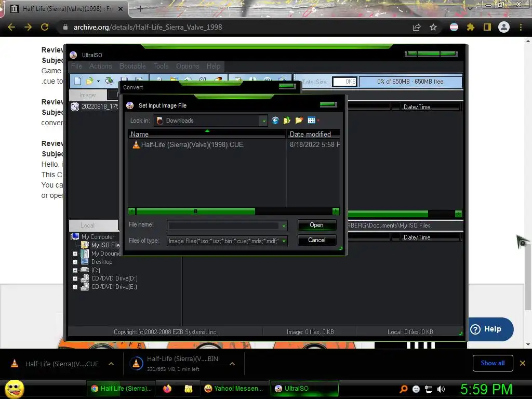Expand the (C:) drive tree node
Viewport: 532px width, 399px height.
coord(75,270)
